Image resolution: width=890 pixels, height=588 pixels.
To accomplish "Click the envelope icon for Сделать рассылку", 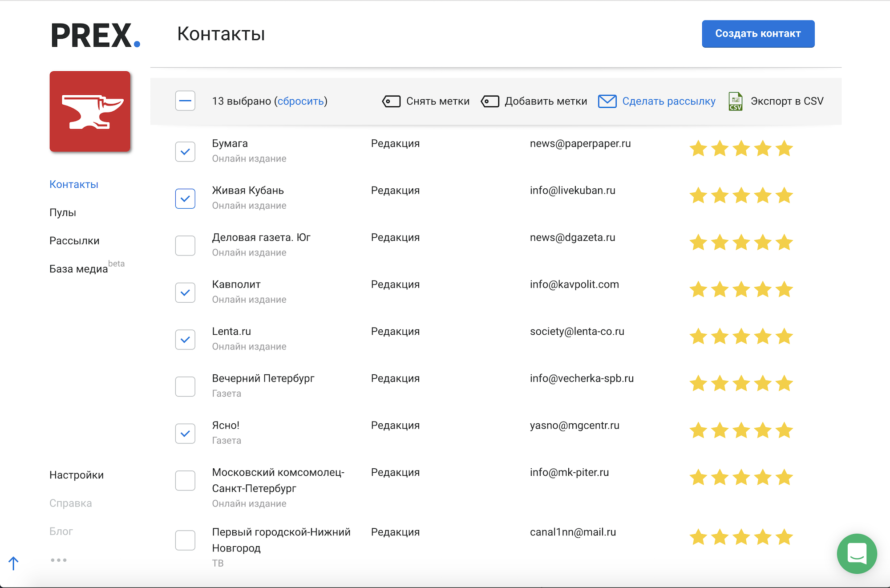I will point(607,101).
